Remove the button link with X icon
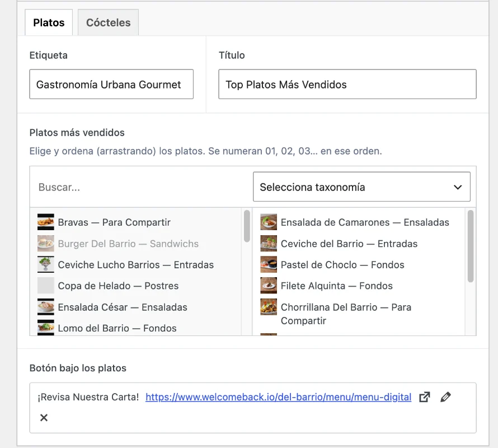The width and height of the screenshot is (498, 448). (x=44, y=417)
